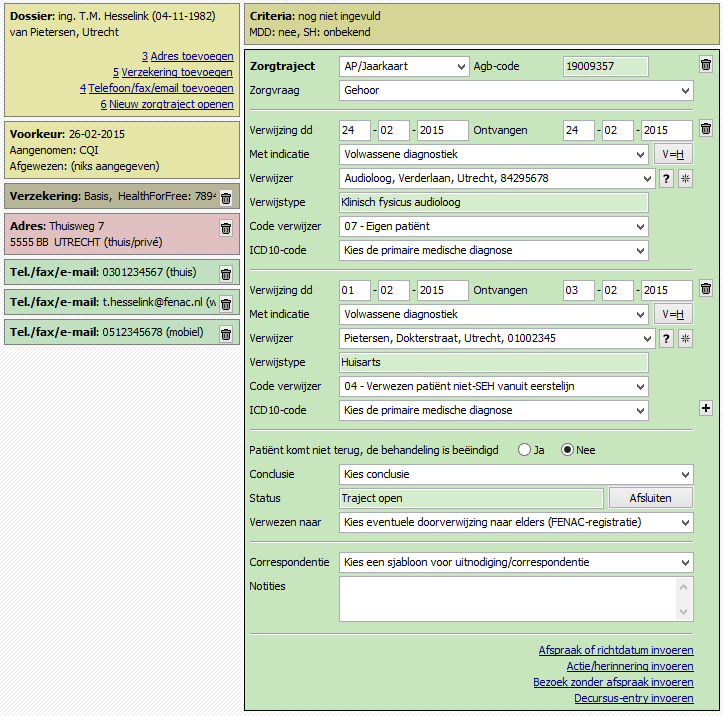Delete the Zorgtraject using its trash icon

706,65
